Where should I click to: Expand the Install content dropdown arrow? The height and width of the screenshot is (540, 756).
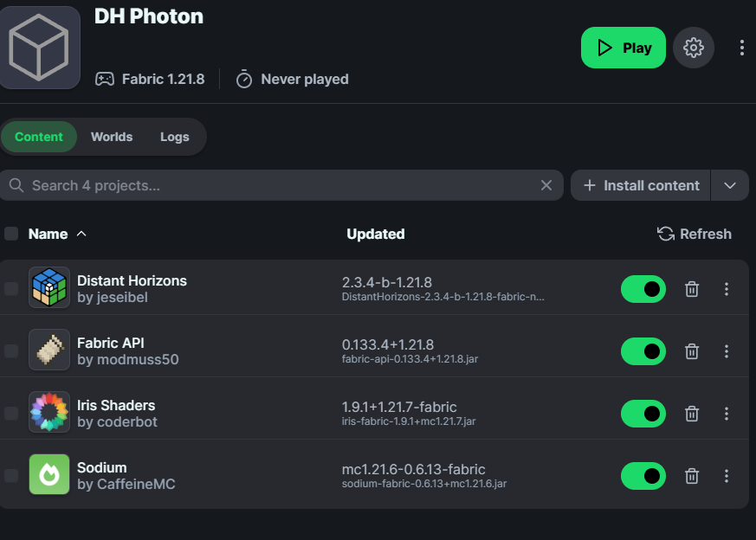[x=730, y=185]
